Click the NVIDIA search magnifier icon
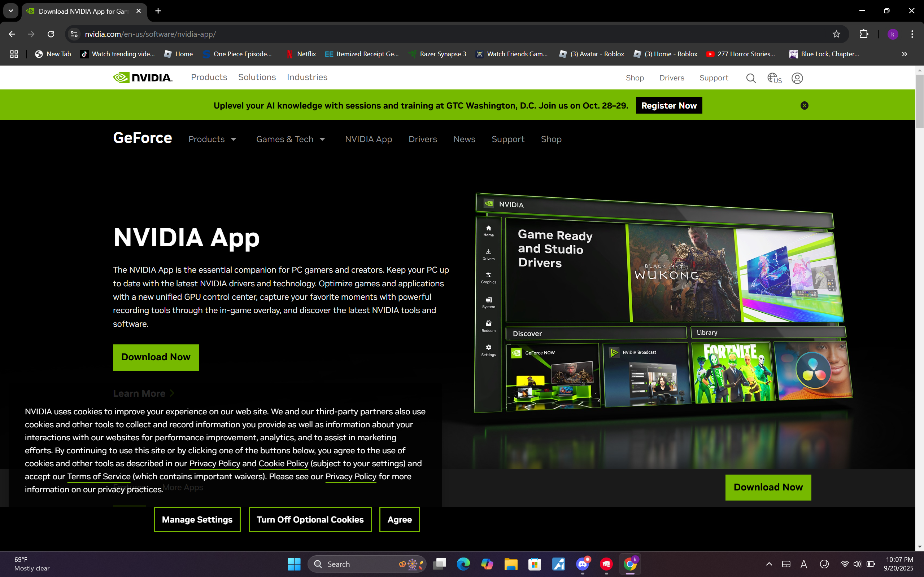Image resolution: width=924 pixels, height=577 pixels. coord(751,78)
